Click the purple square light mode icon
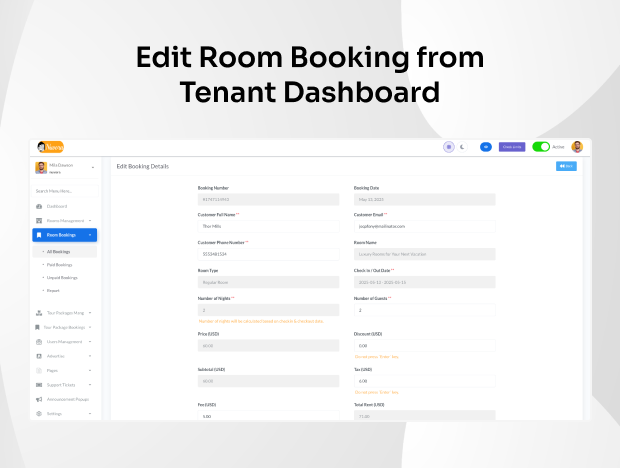 pyautogui.click(x=448, y=147)
